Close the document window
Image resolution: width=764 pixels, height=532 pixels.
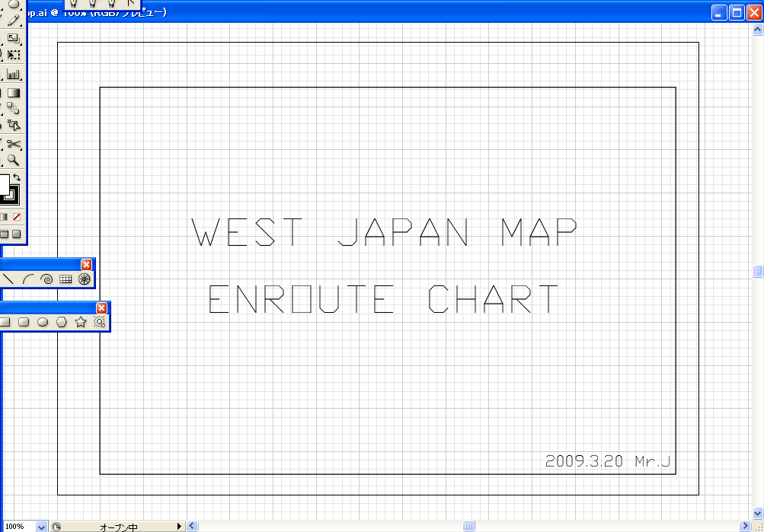(x=755, y=12)
